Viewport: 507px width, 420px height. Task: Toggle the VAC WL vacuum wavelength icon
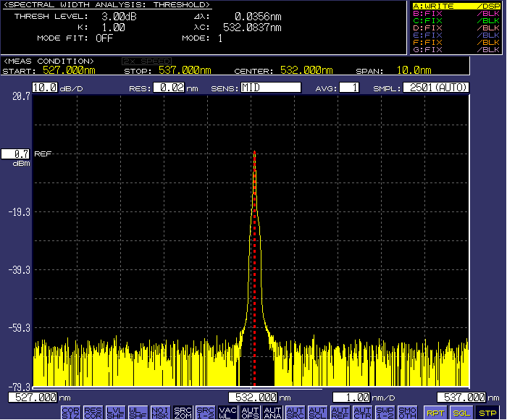[x=227, y=412]
